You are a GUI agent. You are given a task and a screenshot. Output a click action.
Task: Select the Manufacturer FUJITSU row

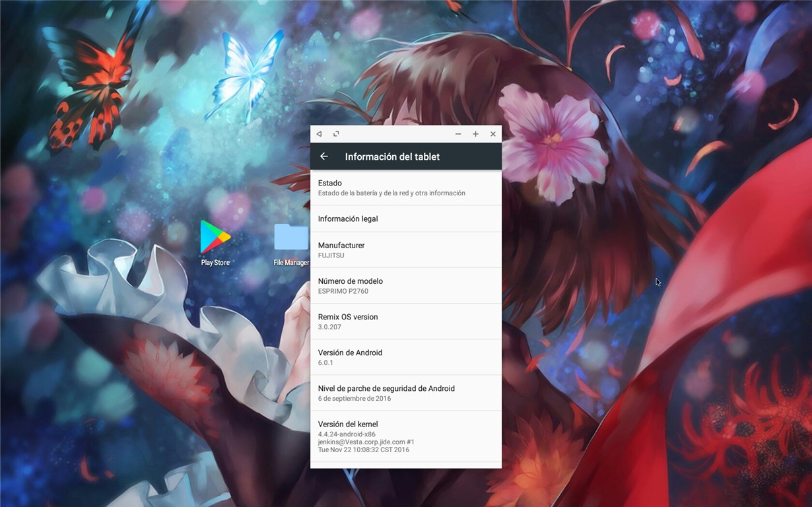pos(406,250)
